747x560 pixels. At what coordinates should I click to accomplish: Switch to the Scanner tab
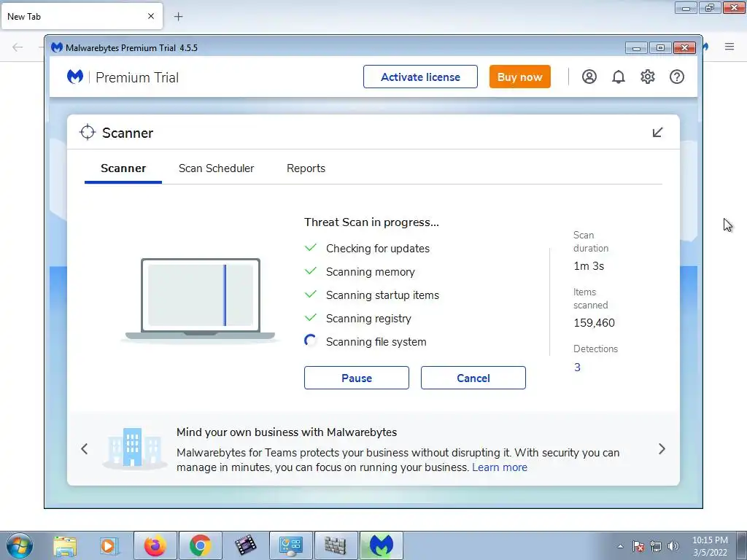tap(123, 168)
